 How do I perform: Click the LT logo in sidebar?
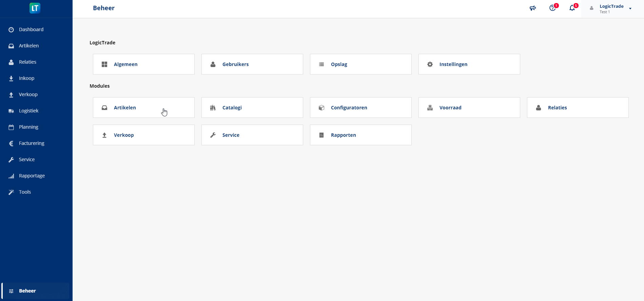click(x=35, y=8)
